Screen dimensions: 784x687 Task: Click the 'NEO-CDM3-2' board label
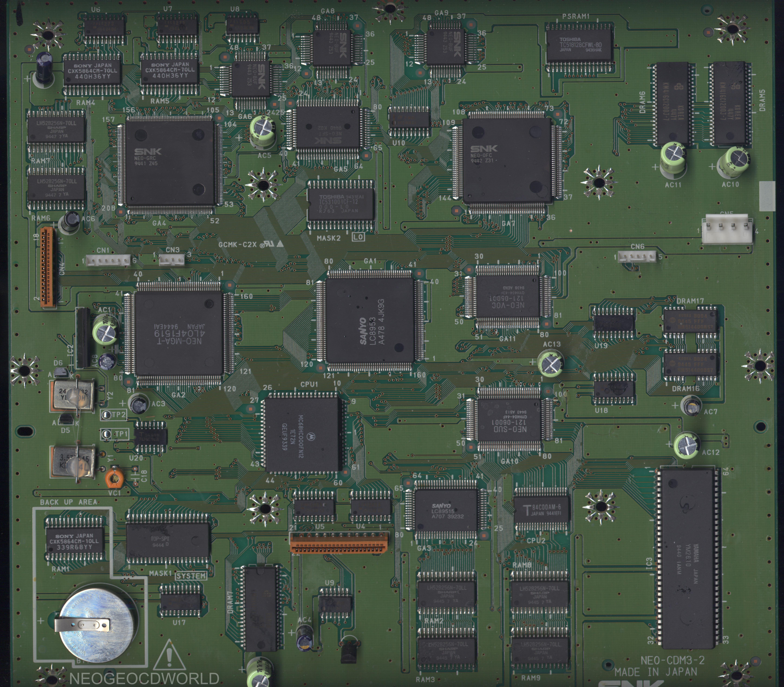coord(672,660)
